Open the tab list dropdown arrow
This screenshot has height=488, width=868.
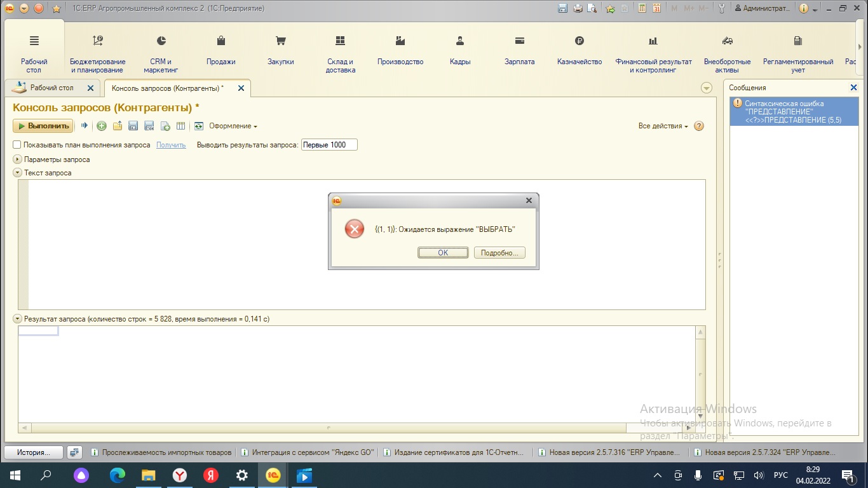click(707, 88)
